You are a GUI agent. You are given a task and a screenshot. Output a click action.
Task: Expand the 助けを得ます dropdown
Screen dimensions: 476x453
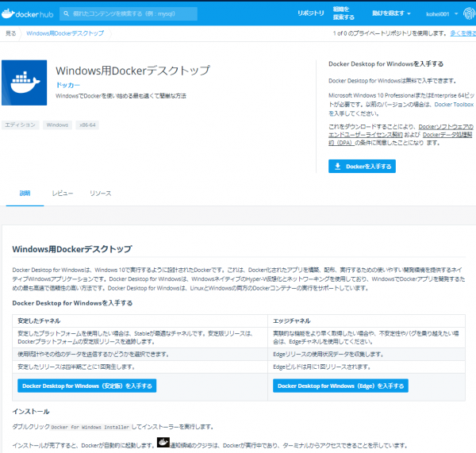(391, 13)
